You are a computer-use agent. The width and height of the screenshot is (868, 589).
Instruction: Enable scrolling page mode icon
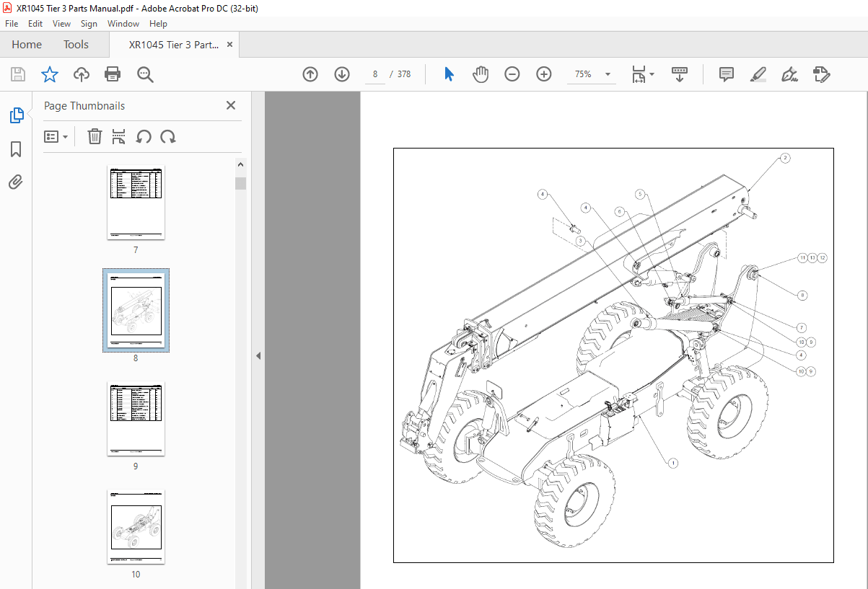tap(679, 74)
